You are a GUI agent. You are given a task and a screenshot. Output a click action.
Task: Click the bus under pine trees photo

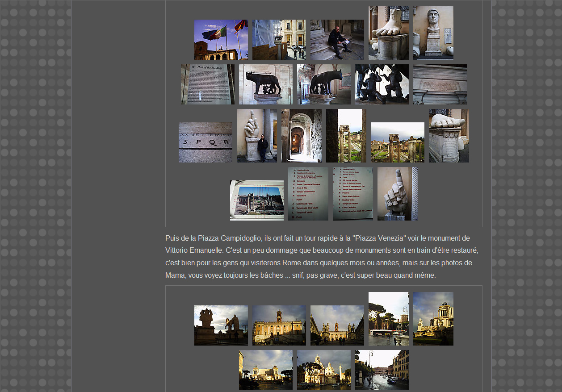(x=388, y=319)
